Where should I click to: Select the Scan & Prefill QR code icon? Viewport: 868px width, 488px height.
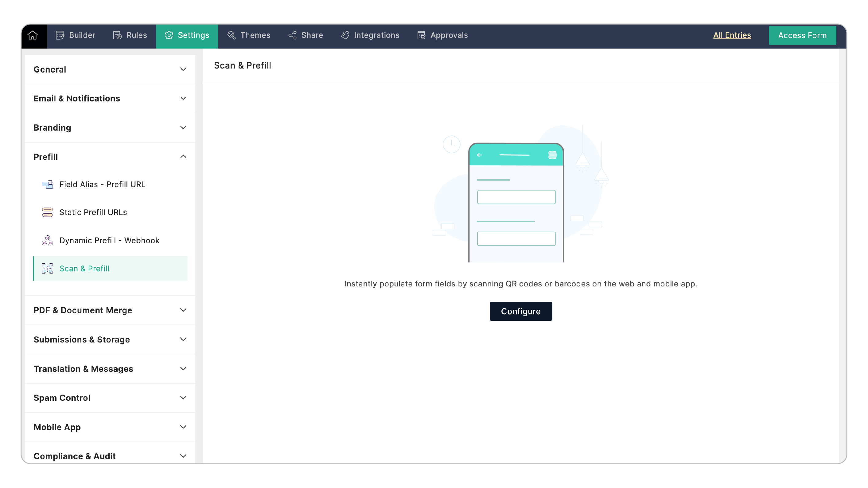point(47,269)
